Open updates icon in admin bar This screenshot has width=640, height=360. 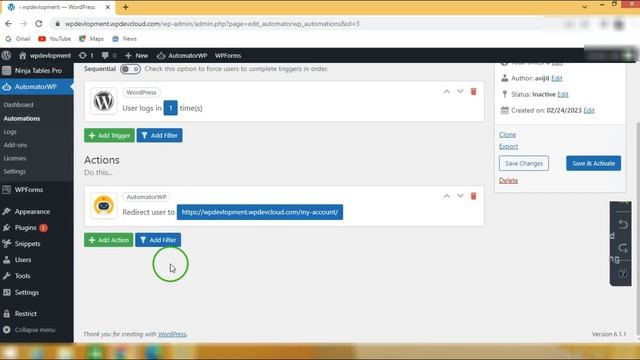point(86,56)
